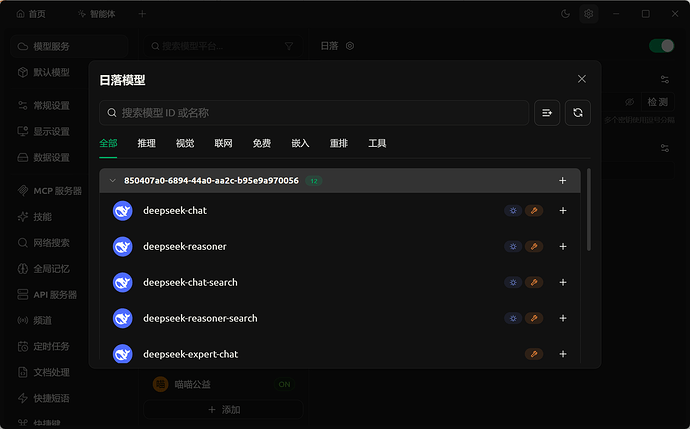Go to the 首页 tab
The image size is (690, 429).
click(31, 14)
